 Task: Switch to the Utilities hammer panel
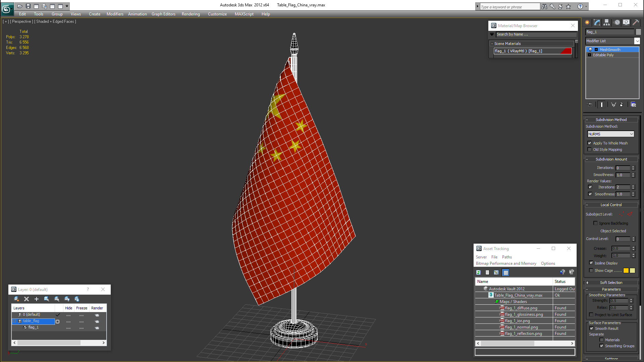pyautogui.click(x=635, y=22)
